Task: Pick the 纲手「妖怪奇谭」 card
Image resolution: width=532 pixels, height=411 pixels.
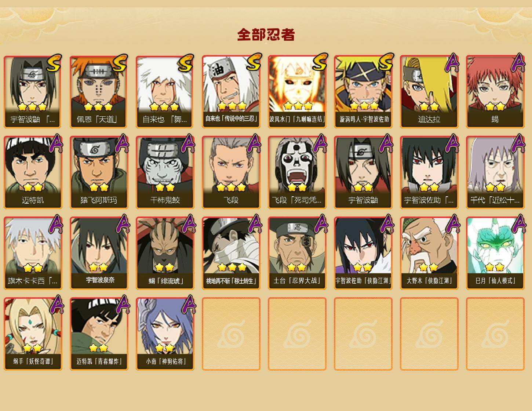Action: (x=33, y=334)
